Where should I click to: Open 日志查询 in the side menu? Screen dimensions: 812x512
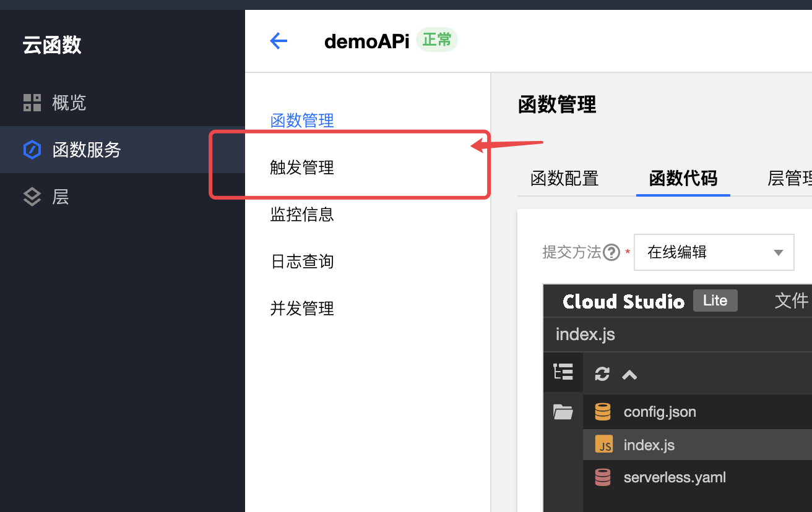click(x=302, y=262)
